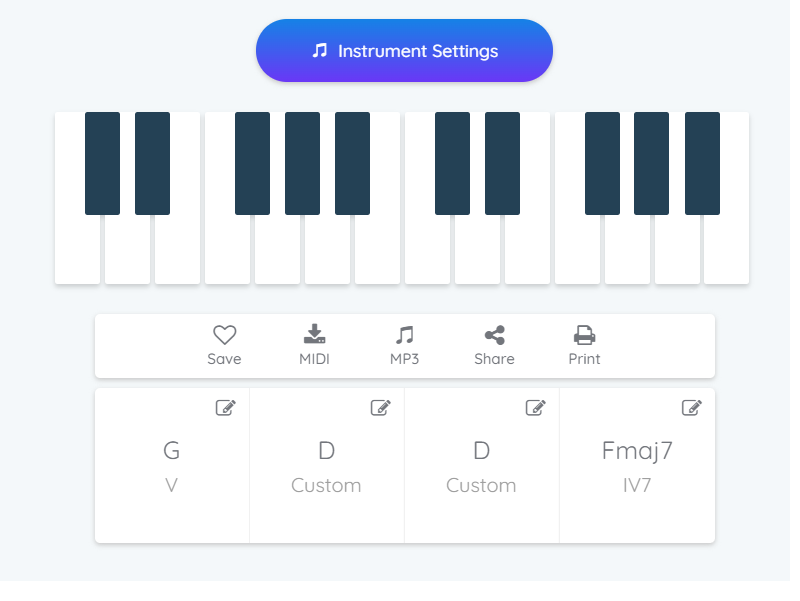This screenshot has width=800, height=601.
Task: Open the Share option
Action: (x=494, y=345)
